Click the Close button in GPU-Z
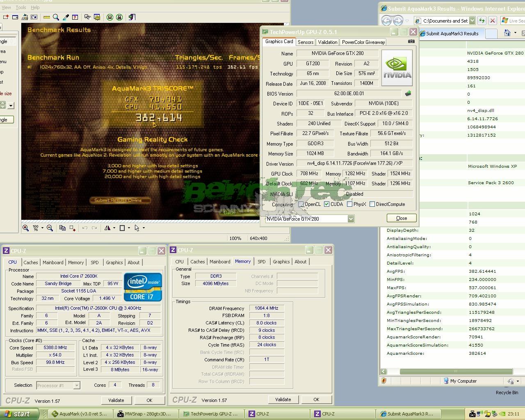 pos(402,218)
